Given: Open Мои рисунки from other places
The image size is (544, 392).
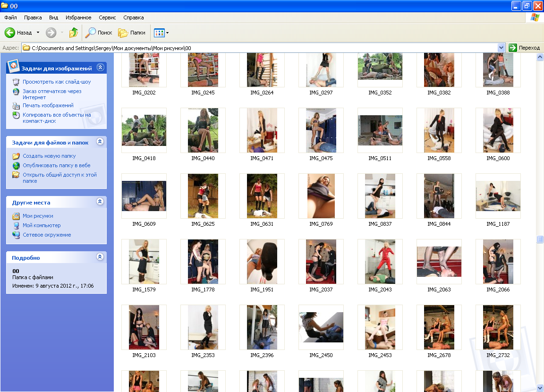Looking at the screenshot, I should 38,216.
